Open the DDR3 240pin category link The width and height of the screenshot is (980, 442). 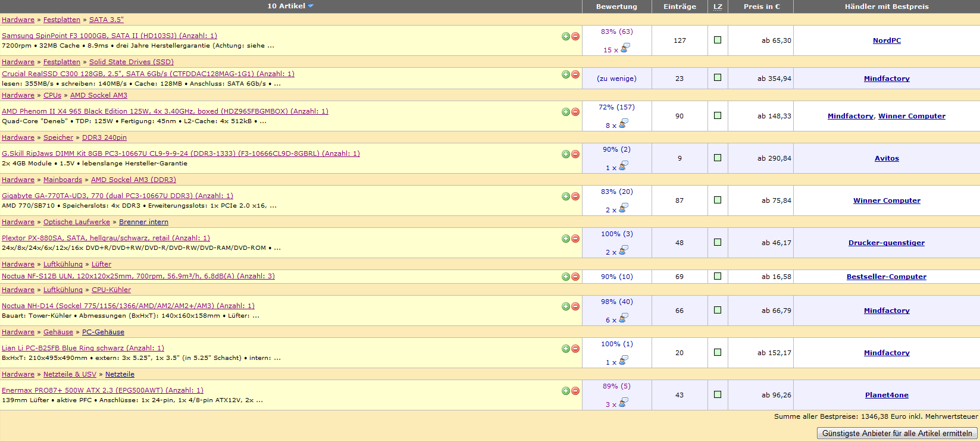(x=104, y=137)
